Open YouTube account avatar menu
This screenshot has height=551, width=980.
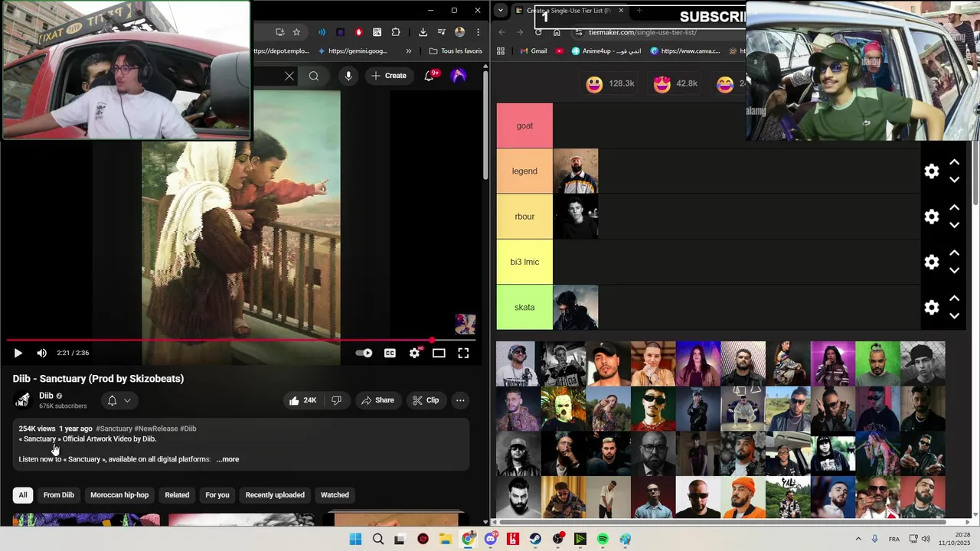coord(459,76)
